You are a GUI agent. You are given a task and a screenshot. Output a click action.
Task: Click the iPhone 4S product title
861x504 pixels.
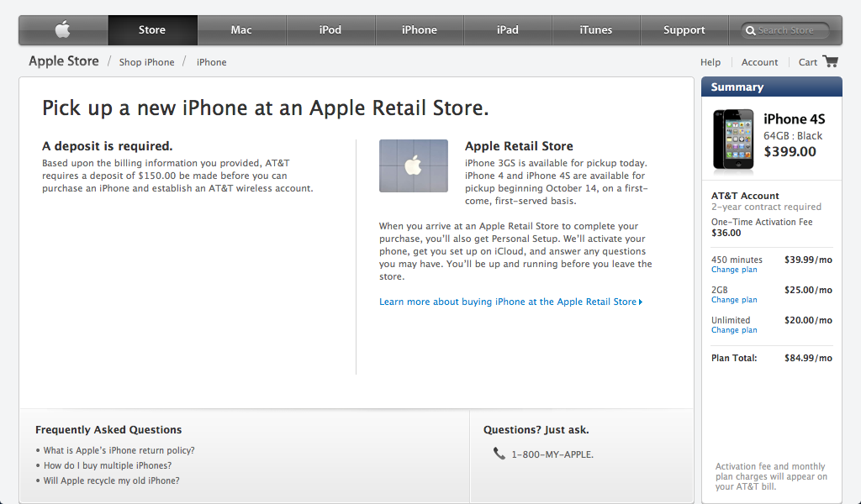[794, 119]
